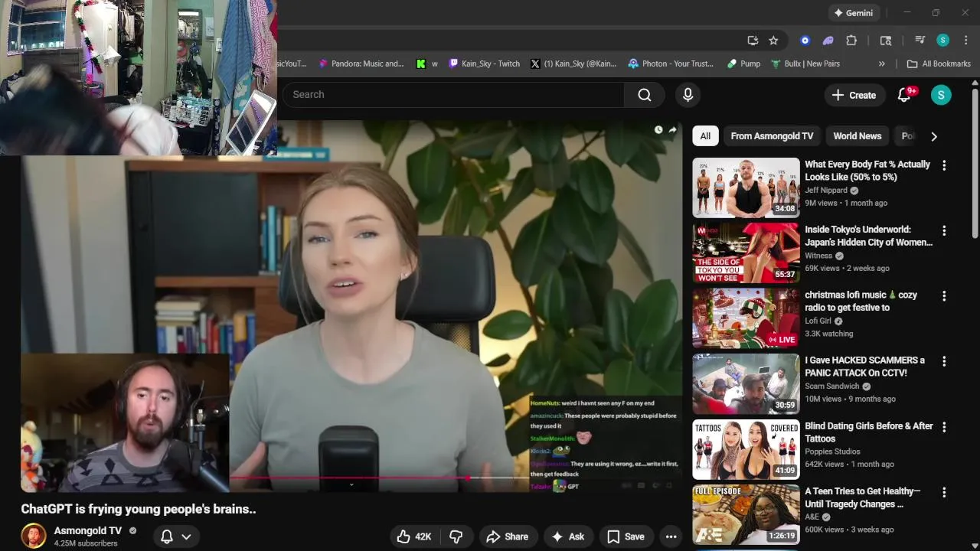Click the install app icon in address bar
Image resolution: width=980 pixels, height=551 pixels.
[x=753, y=41]
